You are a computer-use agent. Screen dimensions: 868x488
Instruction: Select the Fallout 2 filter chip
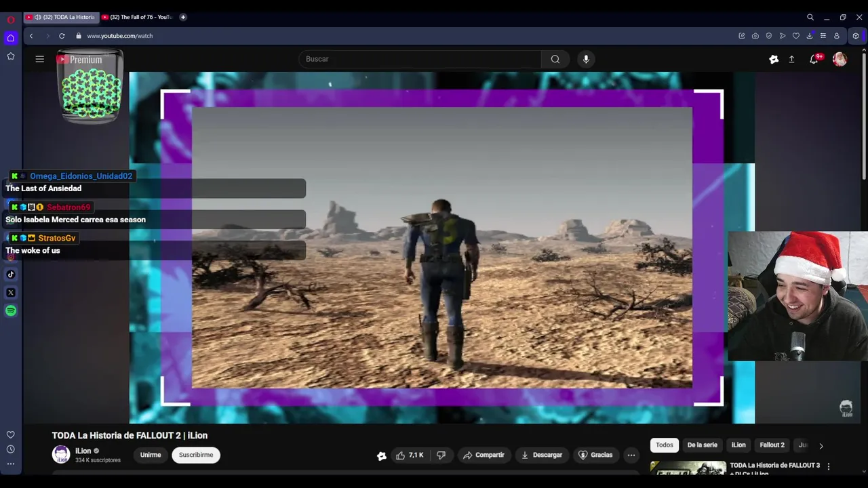772,445
